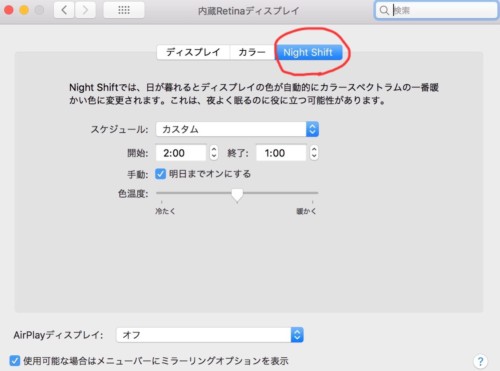Click the 色温度: label
The height and width of the screenshot is (371, 500).
(x=133, y=194)
